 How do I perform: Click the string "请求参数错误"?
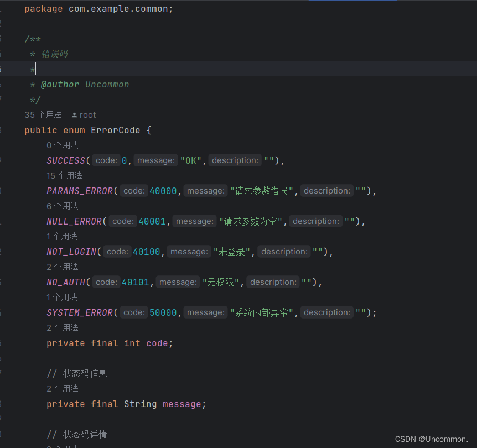262,191
